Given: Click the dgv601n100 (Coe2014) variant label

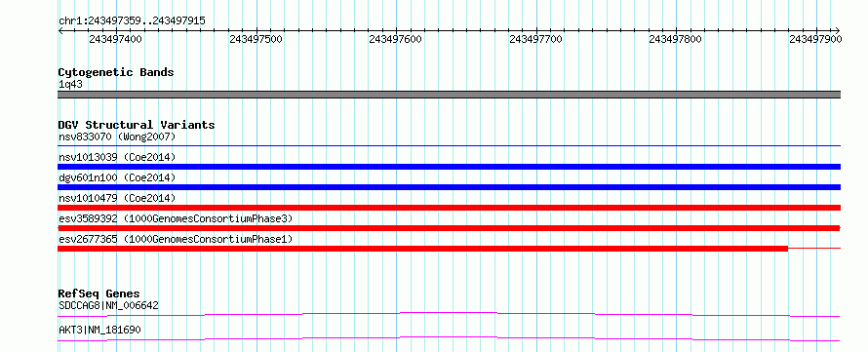Looking at the screenshot, I should tap(117, 177).
